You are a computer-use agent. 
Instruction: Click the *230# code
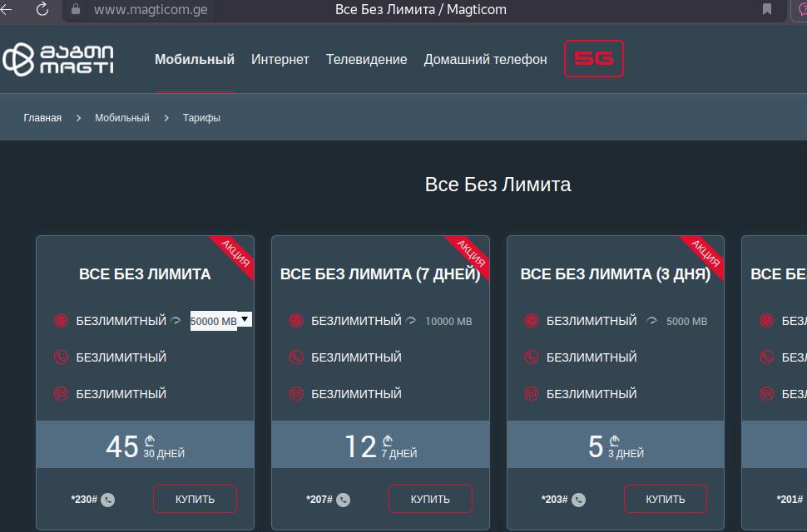point(84,499)
